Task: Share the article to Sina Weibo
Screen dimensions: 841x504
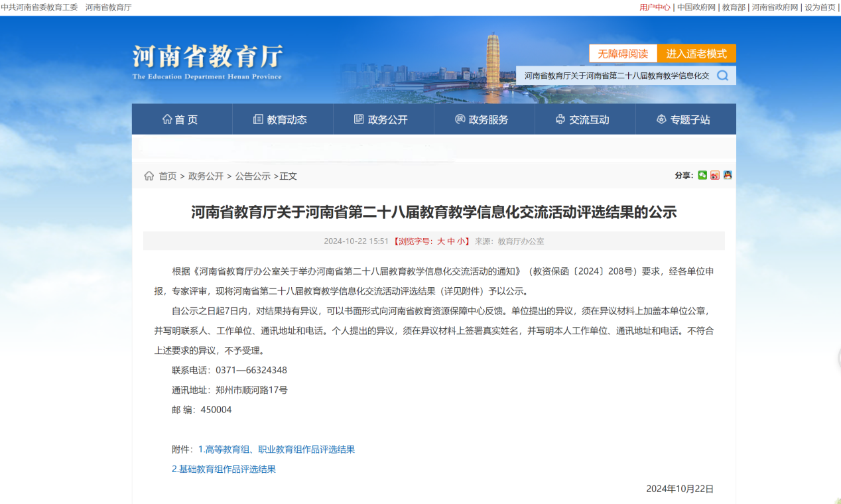Action: (715, 175)
